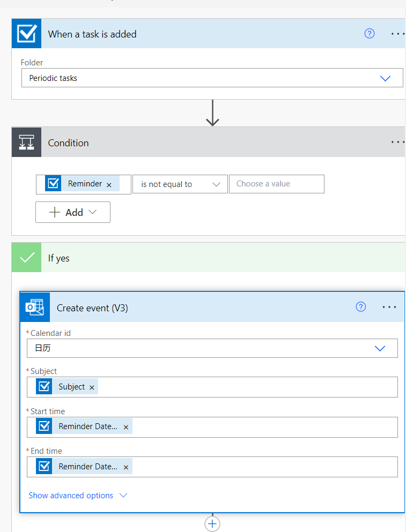Click the Reminder Date token label in End time

click(88, 467)
